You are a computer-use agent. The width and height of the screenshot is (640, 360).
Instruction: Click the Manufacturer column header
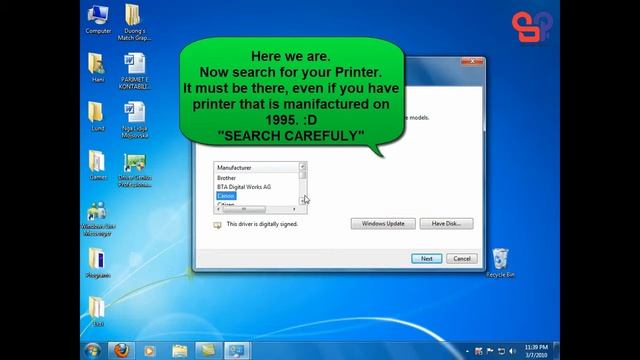pyautogui.click(x=257, y=167)
